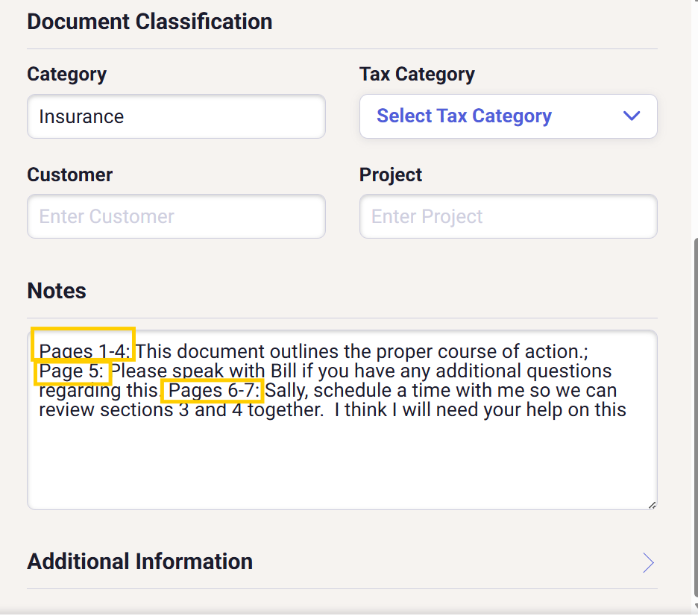Click the Tax Category chevron arrow
Screen dimensions: 698x616
tap(632, 116)
